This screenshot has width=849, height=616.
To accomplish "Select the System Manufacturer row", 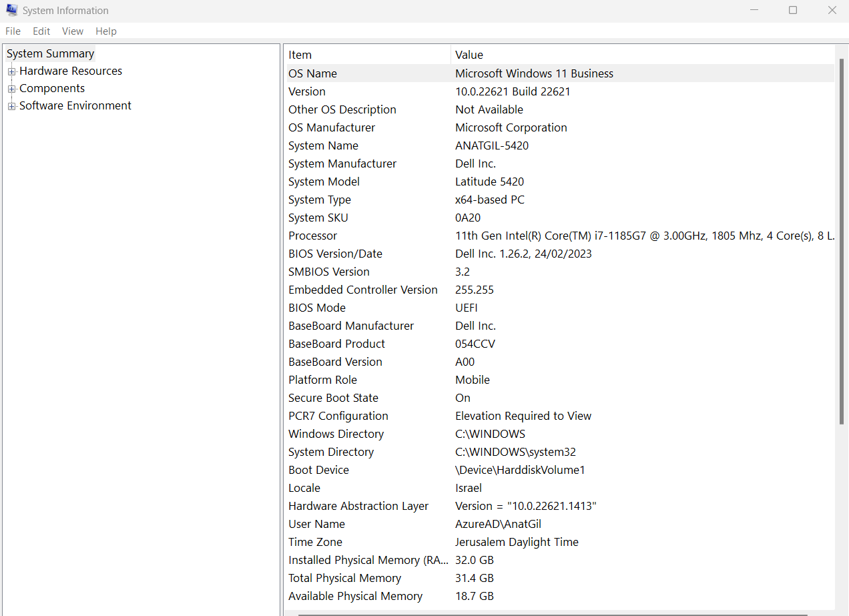I will tap(561, 164).
